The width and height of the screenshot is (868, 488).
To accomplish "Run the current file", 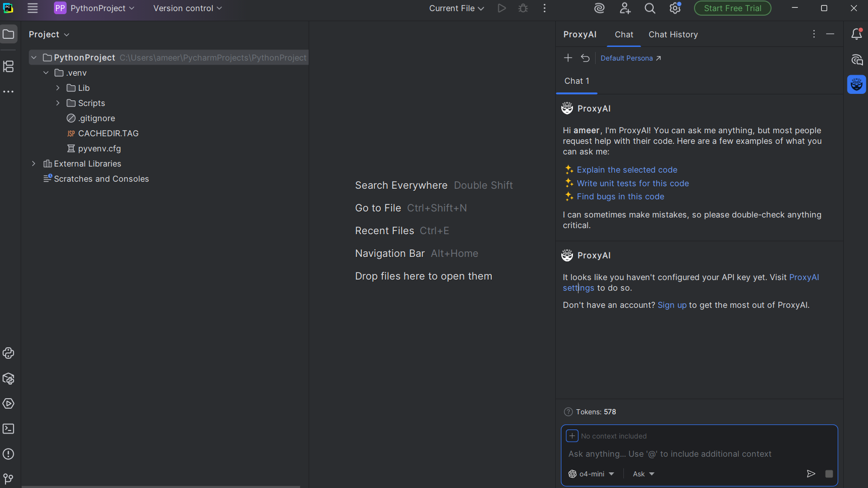I will pos(502,8).
